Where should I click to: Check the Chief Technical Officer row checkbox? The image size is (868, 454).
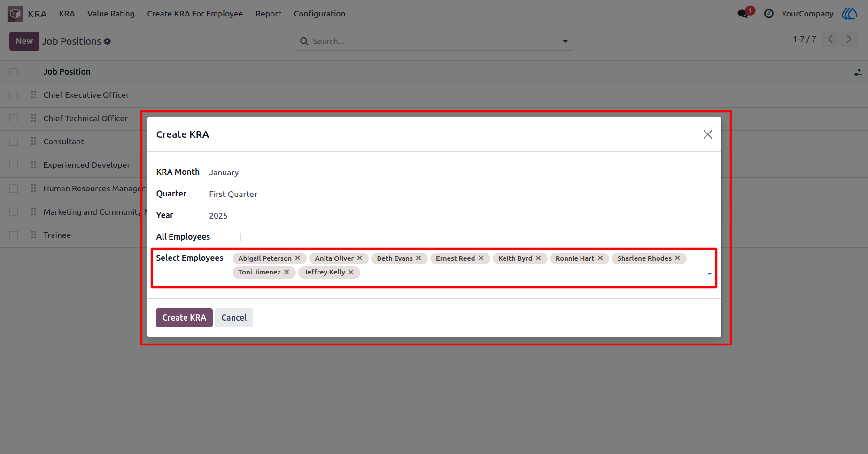[14, 118]
